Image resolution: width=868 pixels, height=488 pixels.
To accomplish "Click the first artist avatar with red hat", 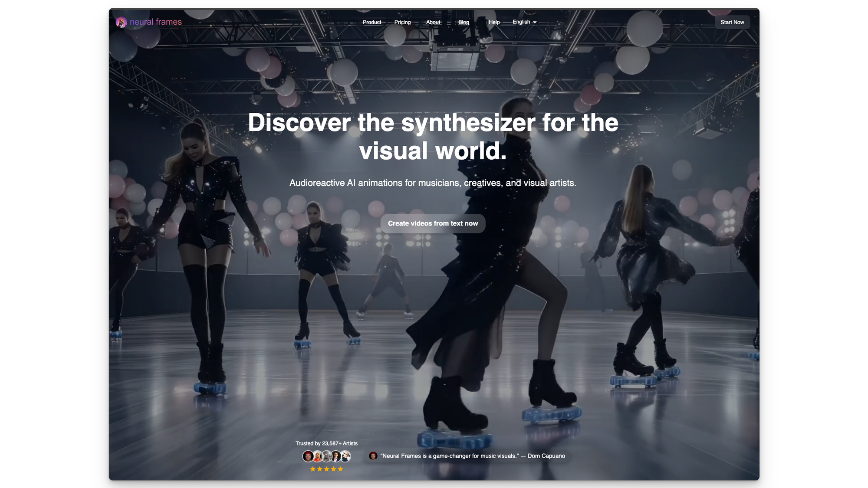I will pos(308,456).
